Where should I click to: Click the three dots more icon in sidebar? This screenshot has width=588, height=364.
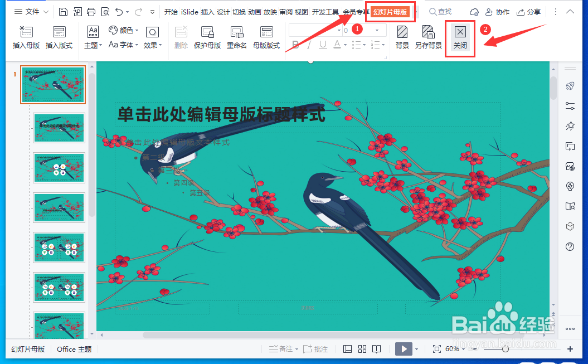coord(570,329)
